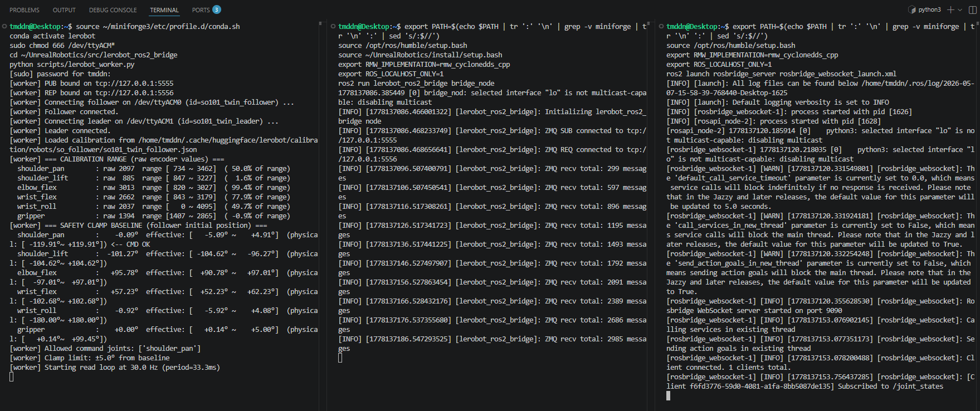Open the PROBLEMS panel tab
The height and width of the screenshot is (411, 980).
[x=25, y=10]
